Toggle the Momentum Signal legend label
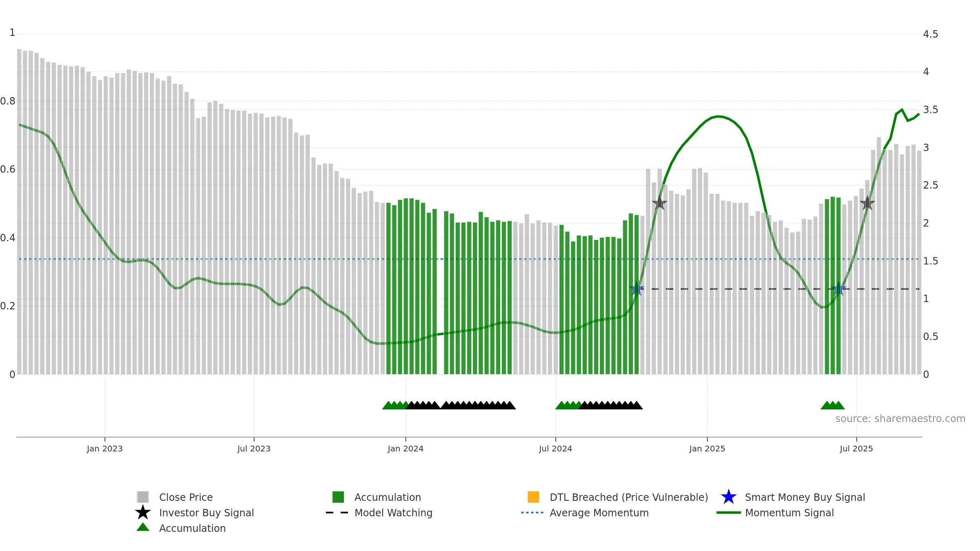 (x=789, y=513)
